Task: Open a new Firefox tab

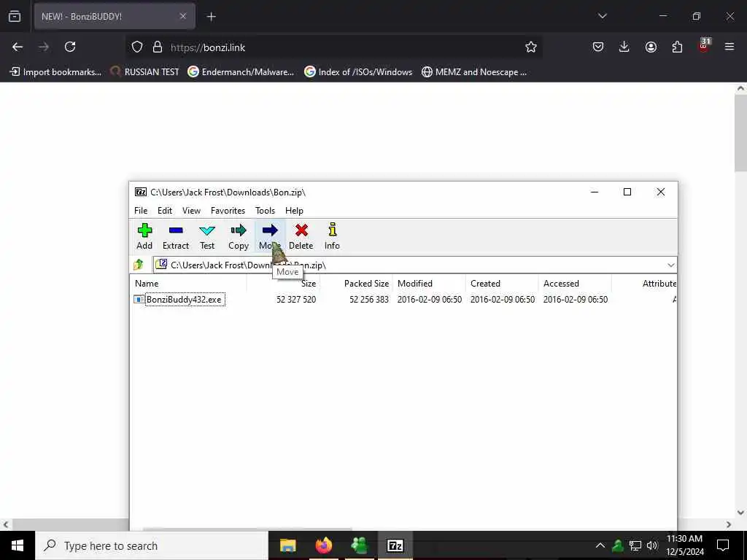Action: 211,17
